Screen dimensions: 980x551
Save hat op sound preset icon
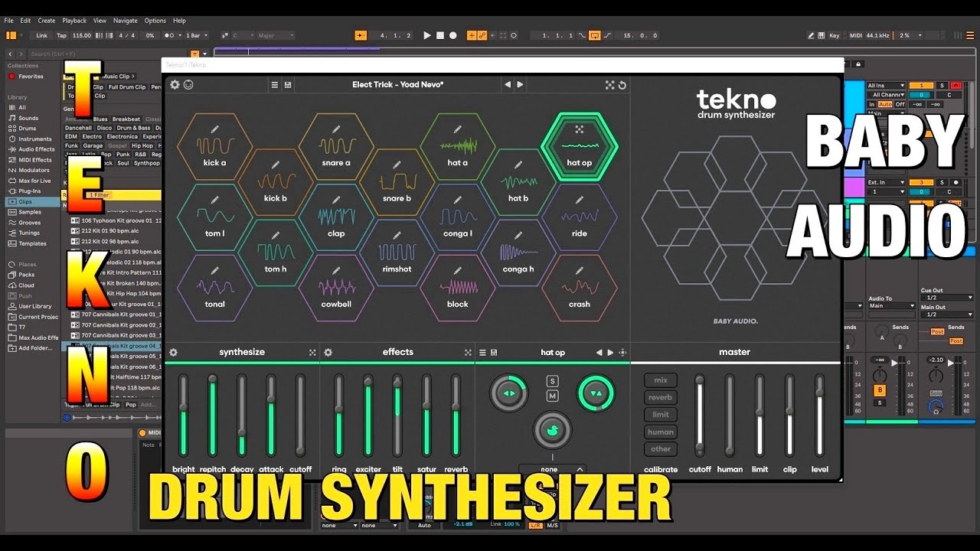[x=494, y=353]
